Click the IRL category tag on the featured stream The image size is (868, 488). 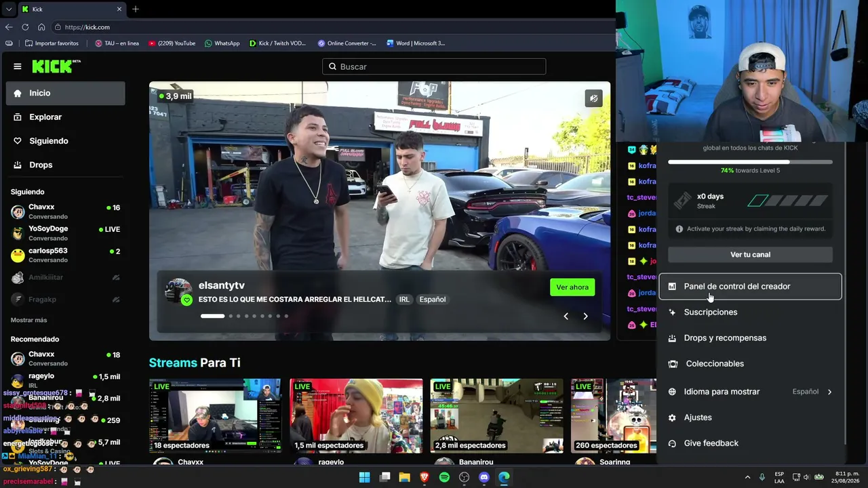tap(404, 300)
